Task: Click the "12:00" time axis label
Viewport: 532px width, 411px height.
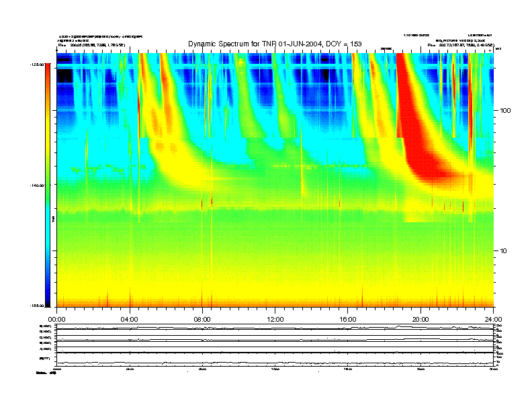Action: pyautogui.click(x=275, y=320)
